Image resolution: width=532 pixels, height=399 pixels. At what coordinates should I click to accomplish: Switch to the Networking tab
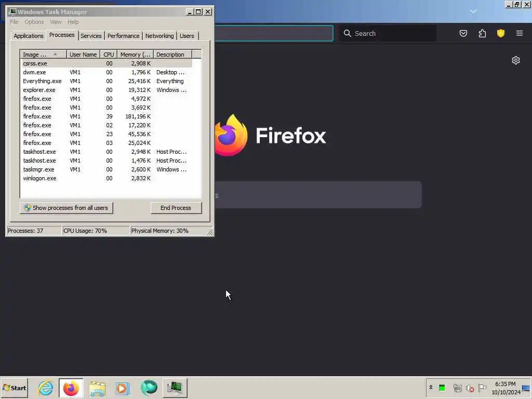click(159, 36)
